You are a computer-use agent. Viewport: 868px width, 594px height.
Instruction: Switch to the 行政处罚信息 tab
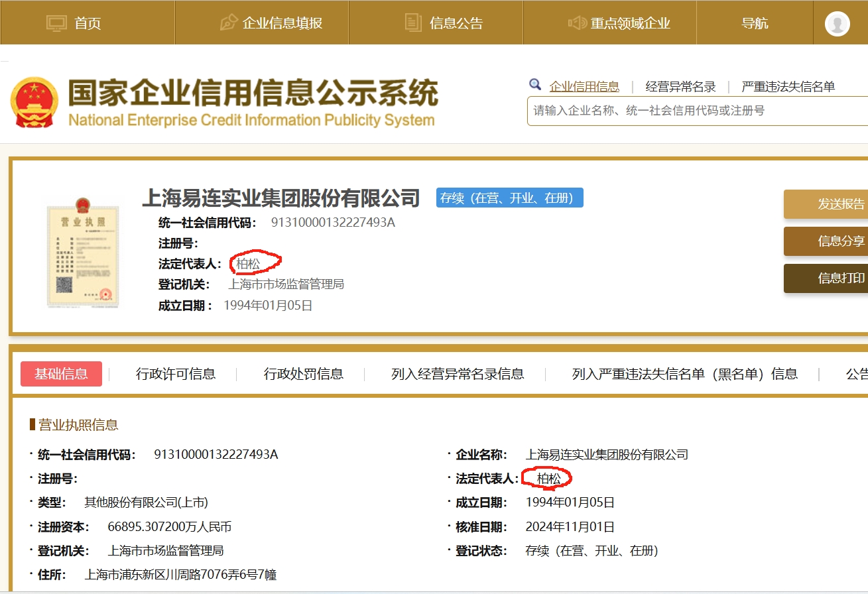click(304, 374)
